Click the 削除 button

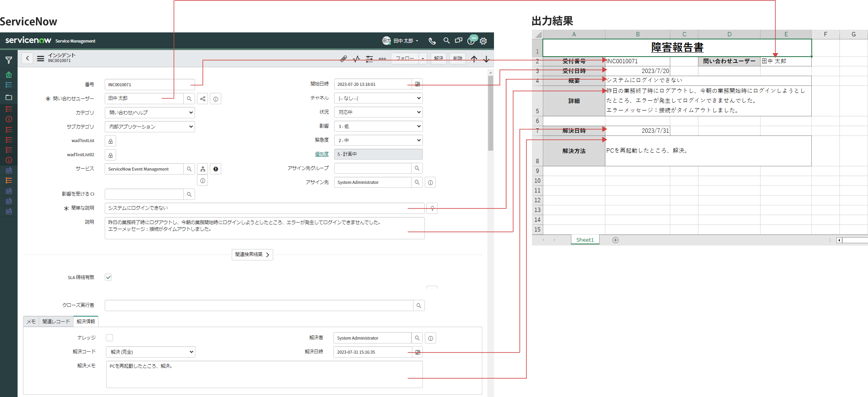coord(458,59)
